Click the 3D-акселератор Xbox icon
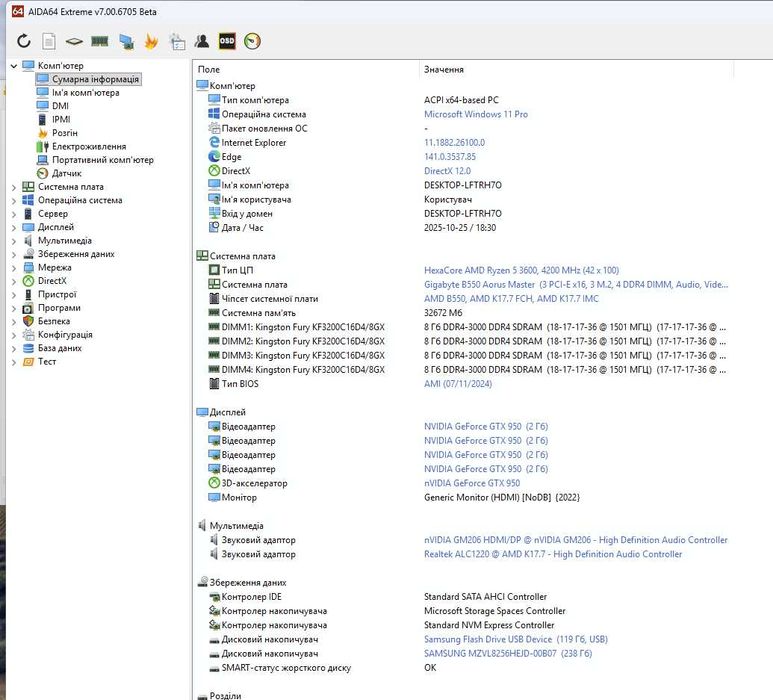Image resolution: width=773 pixels, height=700 pixels. [214, 483]
